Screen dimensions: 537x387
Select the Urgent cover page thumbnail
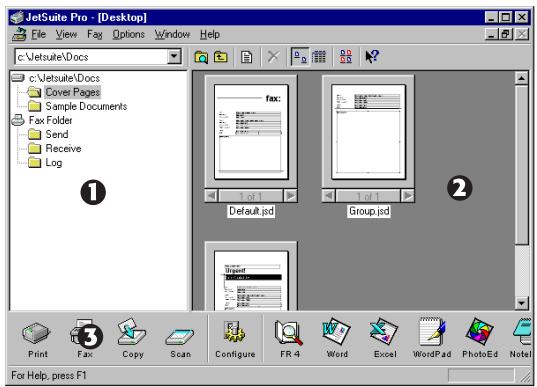pyautogui.click(x=251, y=280)
